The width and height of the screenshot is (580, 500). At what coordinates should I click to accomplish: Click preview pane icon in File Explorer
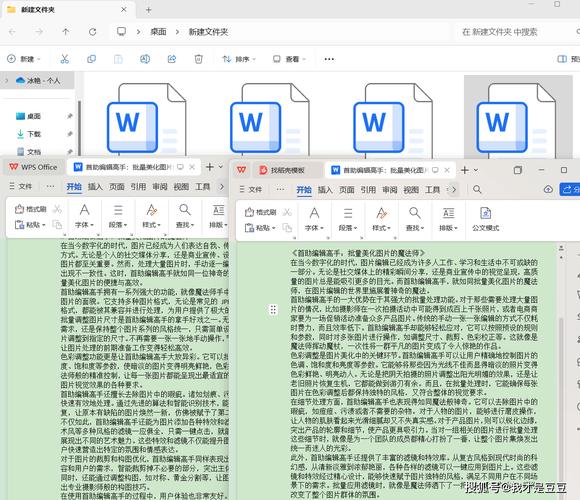562,59
